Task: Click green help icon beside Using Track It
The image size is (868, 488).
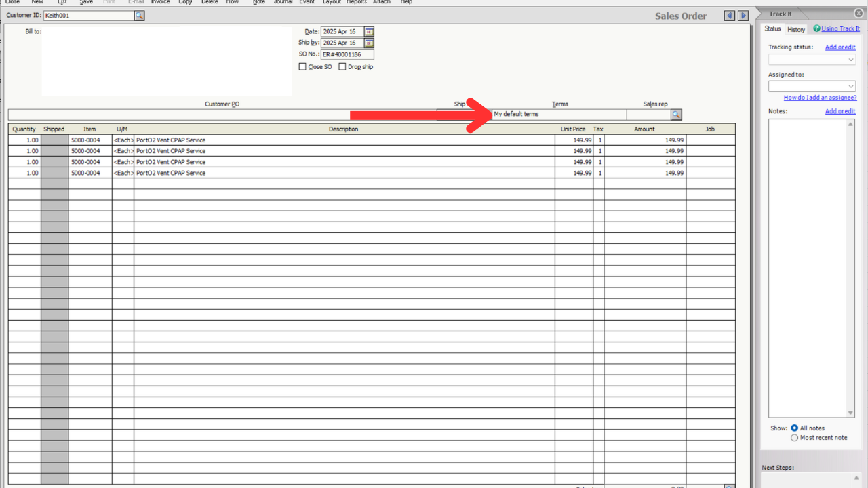Action: pyautogui.click(x=816, y=28)
